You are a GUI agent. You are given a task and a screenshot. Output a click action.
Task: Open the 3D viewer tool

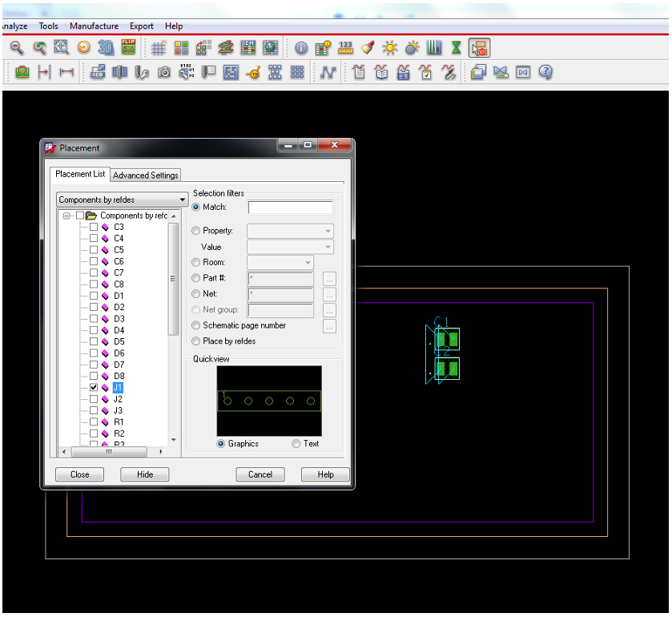pyautogui.click(x=105, y=47)
